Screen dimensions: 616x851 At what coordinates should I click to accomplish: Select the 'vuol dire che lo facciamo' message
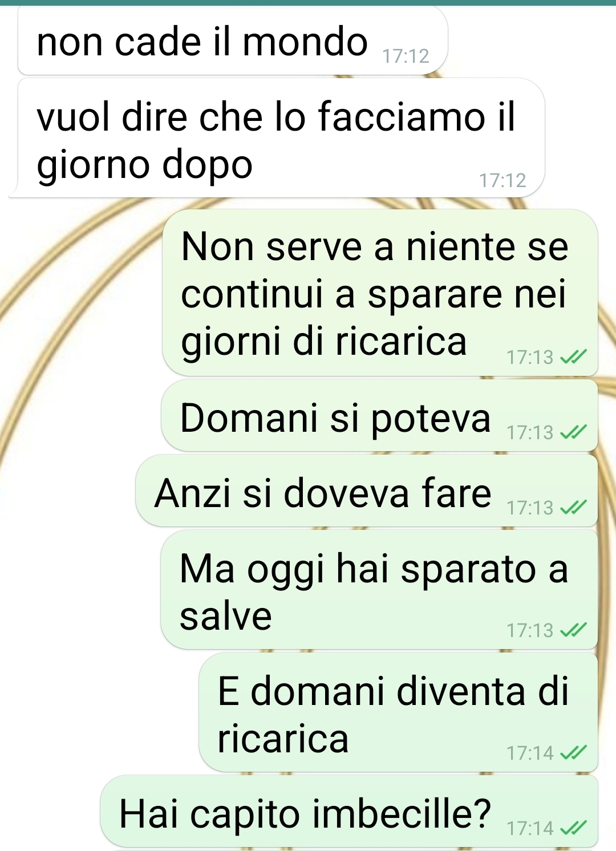[x=277, y=138]
